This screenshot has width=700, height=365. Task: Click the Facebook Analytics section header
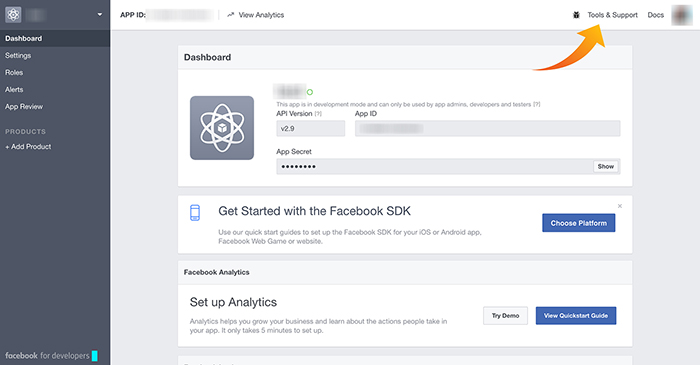coord(217,272)
